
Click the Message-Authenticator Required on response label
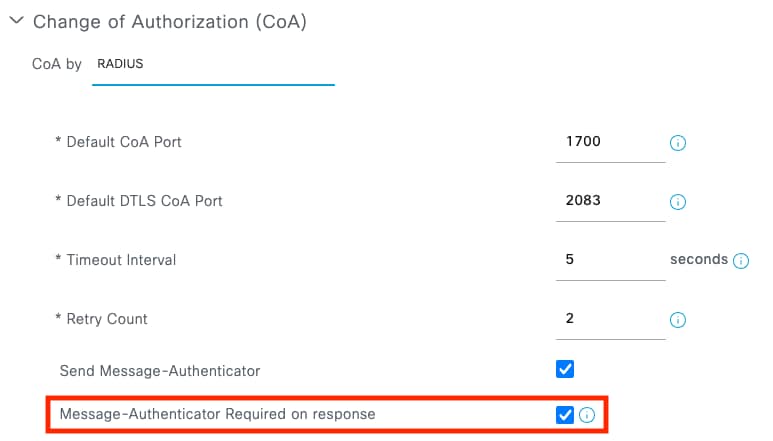click(x=217, y=413)
